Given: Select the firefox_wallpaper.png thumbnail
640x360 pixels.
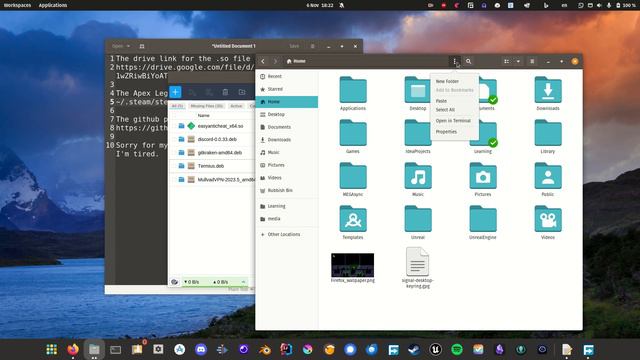Looking at the screenshot, I should 353,265.
